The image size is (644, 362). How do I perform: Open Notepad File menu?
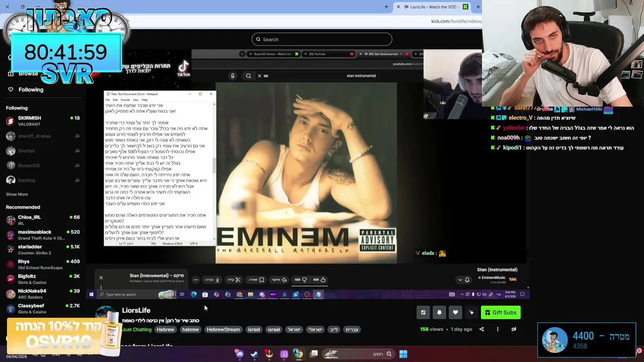tap(107, 100)
